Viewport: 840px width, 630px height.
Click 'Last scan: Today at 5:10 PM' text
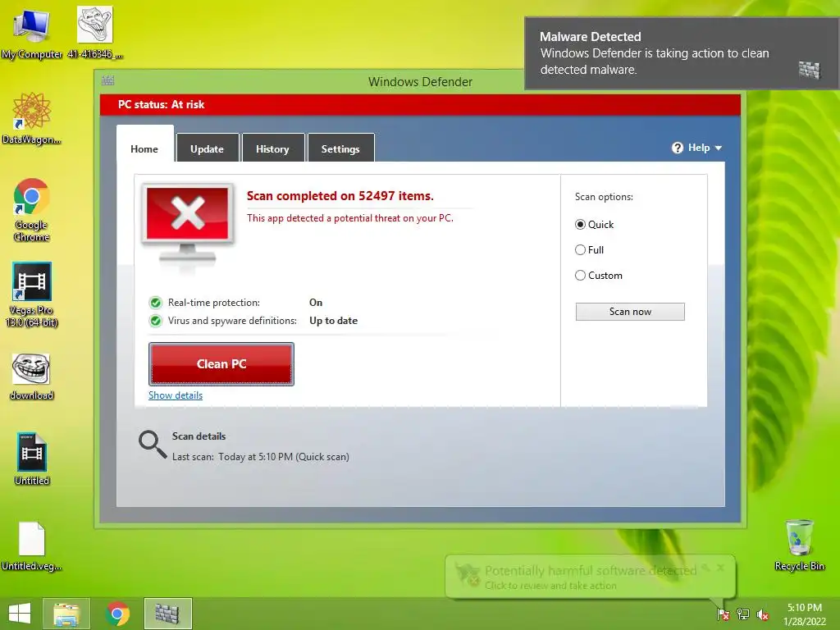[x=260, y=457]
